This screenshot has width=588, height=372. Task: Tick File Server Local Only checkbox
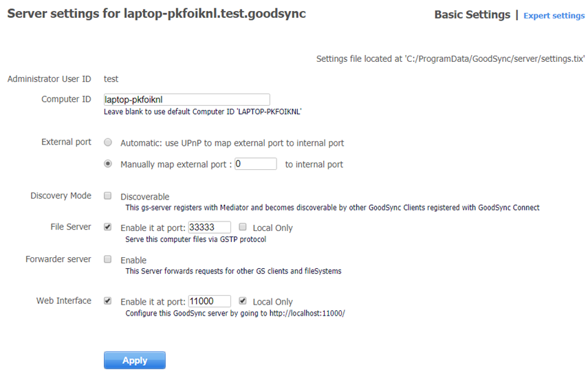[243, 227]
